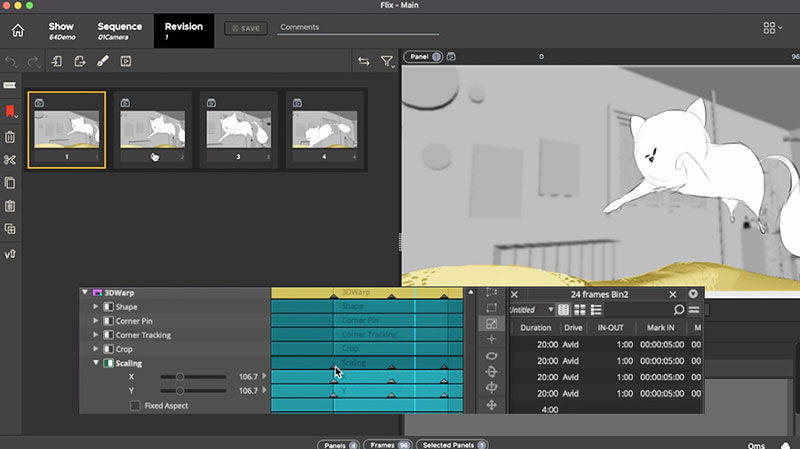800x449 pixels.
Task: Open the filter panels funnel
Action: coord(387,62)
